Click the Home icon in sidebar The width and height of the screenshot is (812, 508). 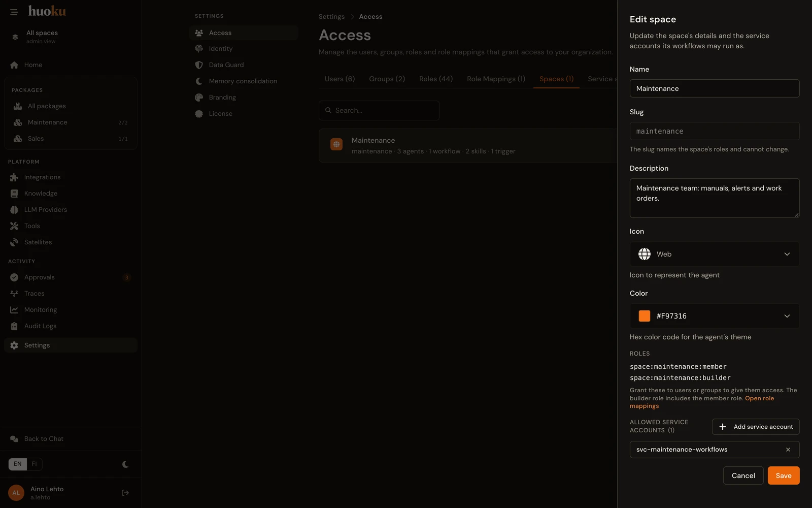[x=14, y=65]
